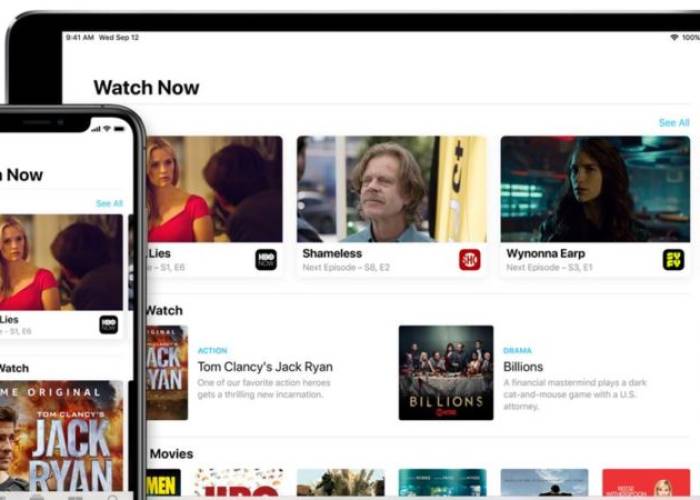Tap the ACTION genre label

(x=212, y=350)
